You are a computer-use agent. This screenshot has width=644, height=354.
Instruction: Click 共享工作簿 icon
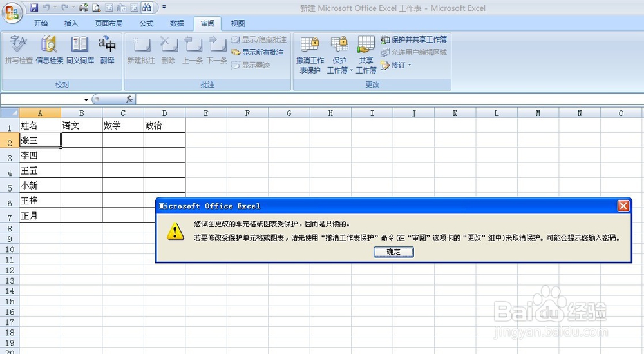(x=366, y=55)
